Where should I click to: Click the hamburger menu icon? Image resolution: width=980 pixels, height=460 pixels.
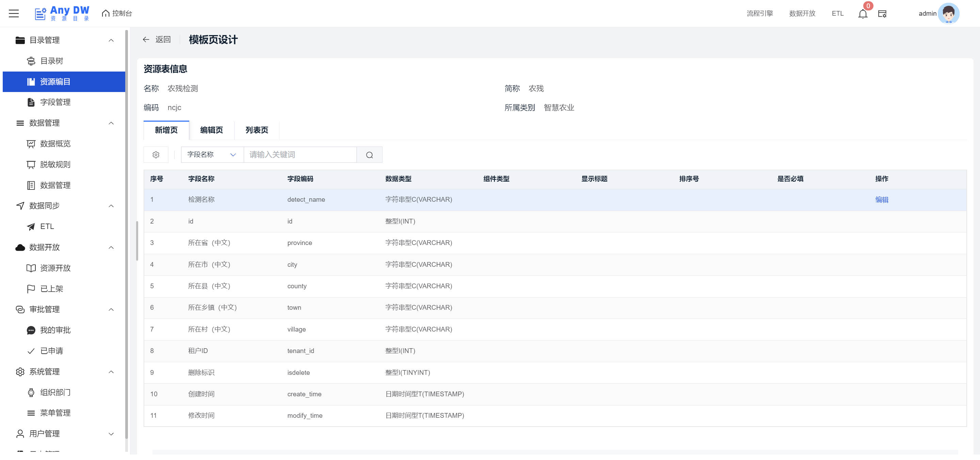click(x=14, y=13)
